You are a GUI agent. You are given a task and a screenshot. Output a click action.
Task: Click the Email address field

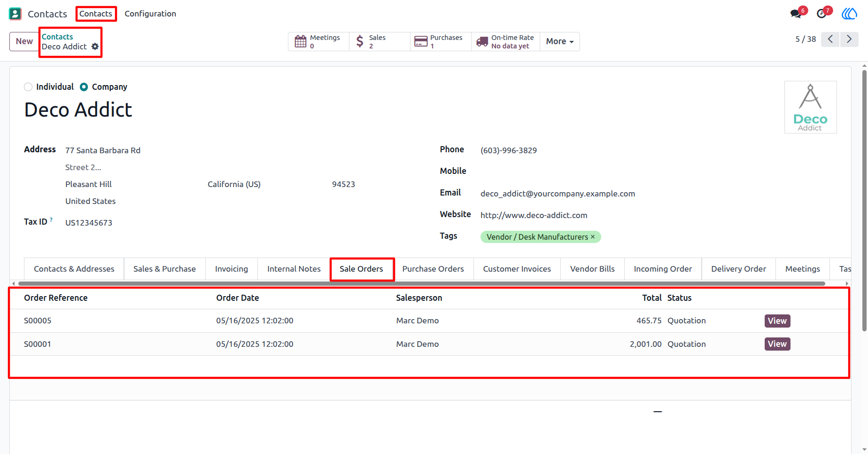[x=558, y=194]
